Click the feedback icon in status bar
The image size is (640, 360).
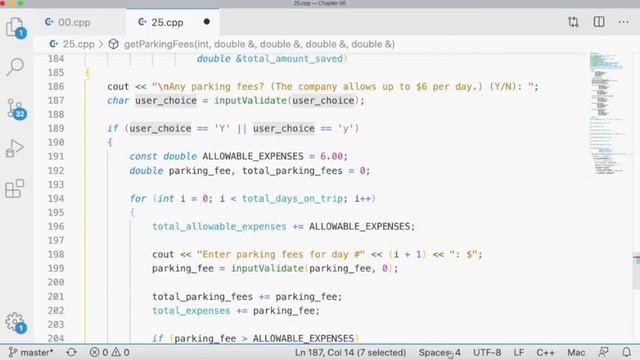pyautogui.click(x=603, y=352)
